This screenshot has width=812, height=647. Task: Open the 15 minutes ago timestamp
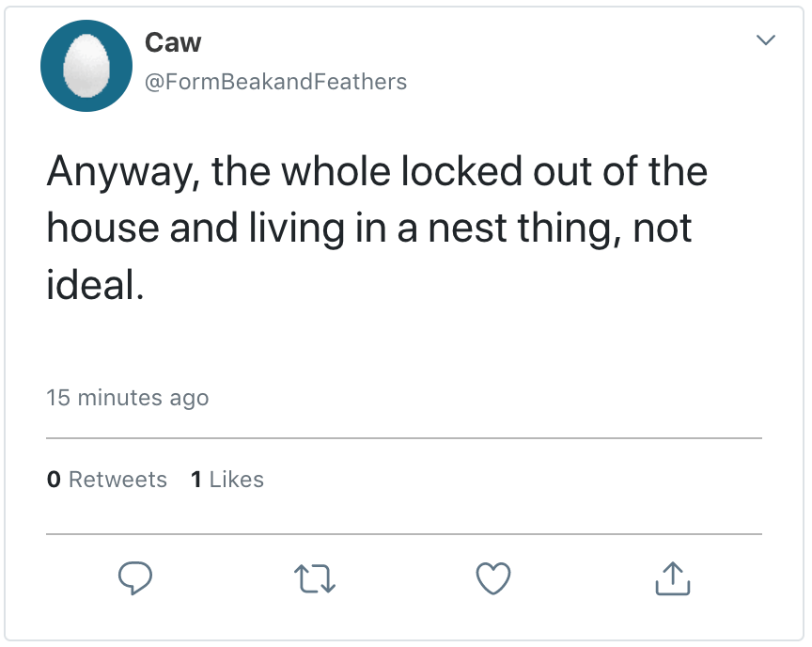pyautogui.click(x=128, y=398)
